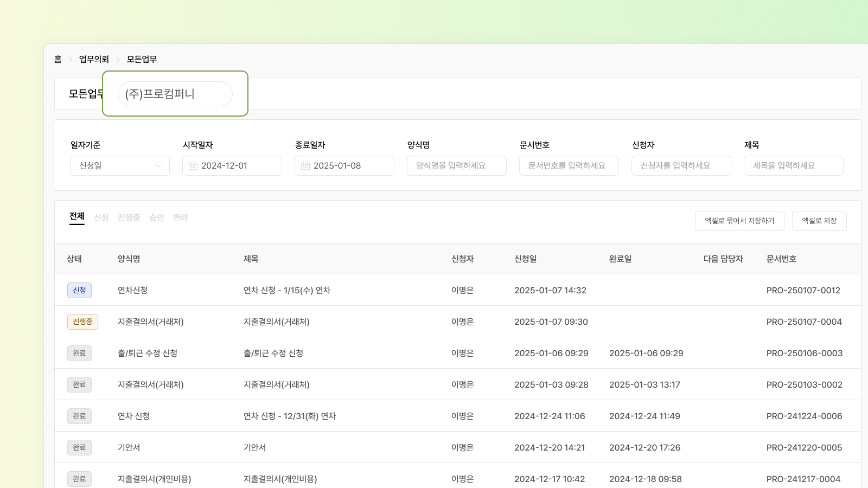Viewport: 868px width, 488px height.
Task: Open document PRO-241220-0005
Action: (805, 447)
